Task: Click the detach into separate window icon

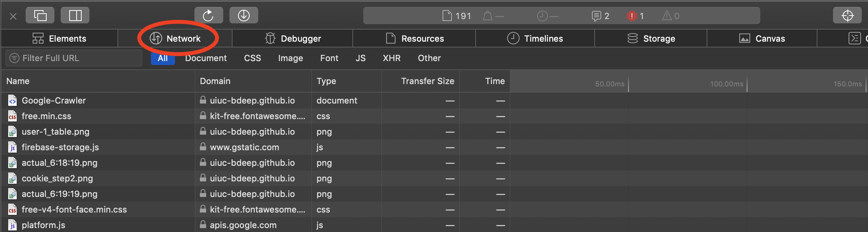Action: pyautogui.click(x=40, y=16)
